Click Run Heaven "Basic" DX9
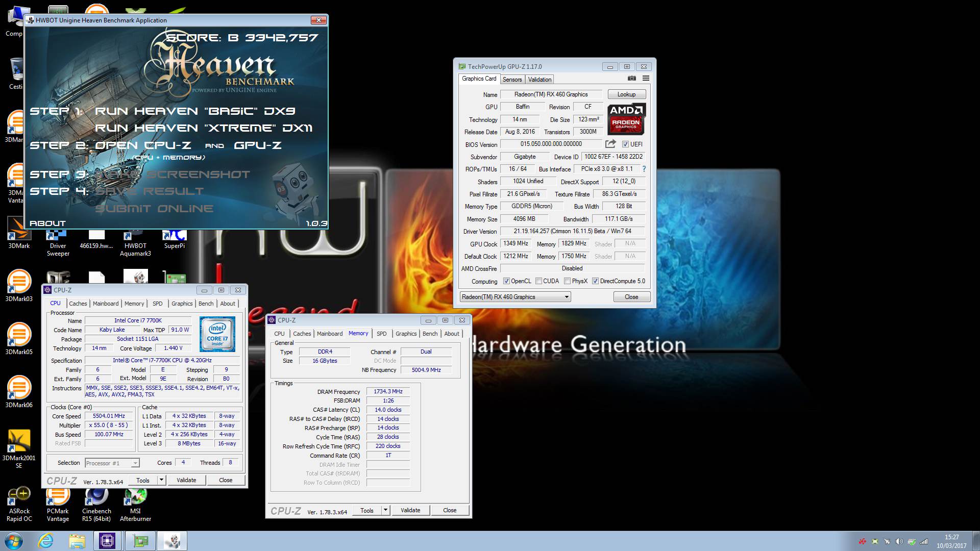The height and width of the screenshot is (551, 980). [195, 111]
